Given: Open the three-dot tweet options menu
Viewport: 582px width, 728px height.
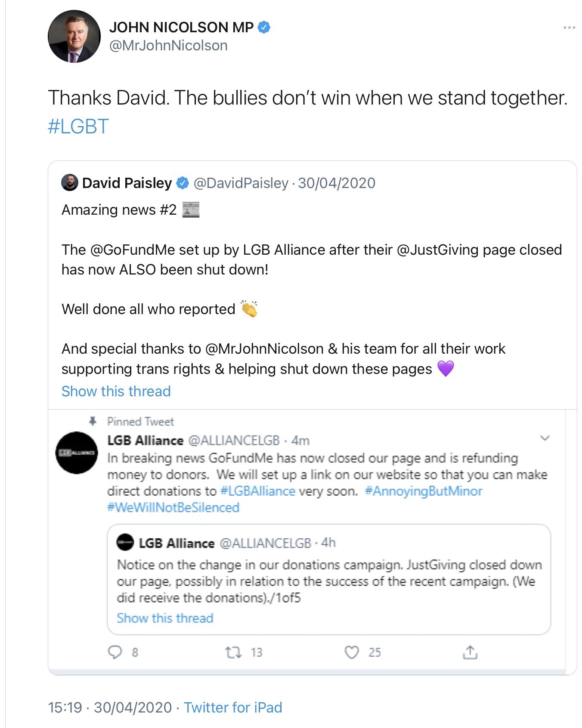Looking at the screenshot, I should pos(569,28).
